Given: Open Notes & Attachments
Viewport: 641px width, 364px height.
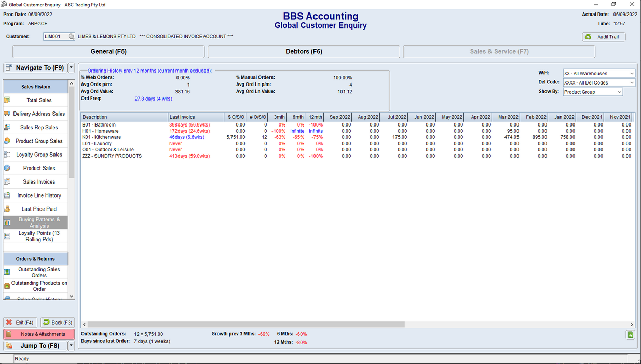Looking at the screenshot, I should [39, 333].
